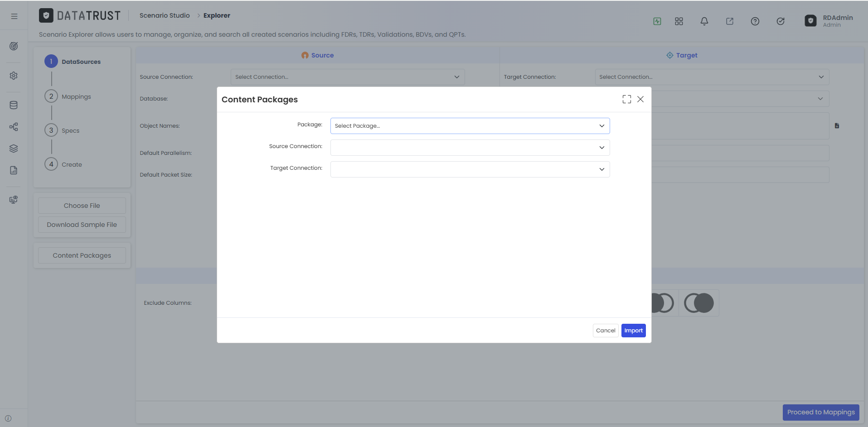This screenshot has width=868, height=427.
Task: Open the help question mark icon
Action: tap(755, 21)
